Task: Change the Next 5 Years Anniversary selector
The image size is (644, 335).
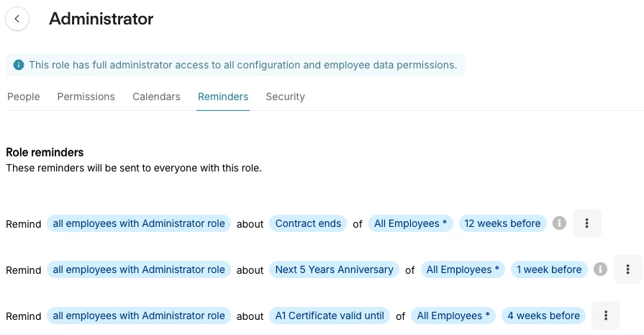Action: (x=334, y=269)
